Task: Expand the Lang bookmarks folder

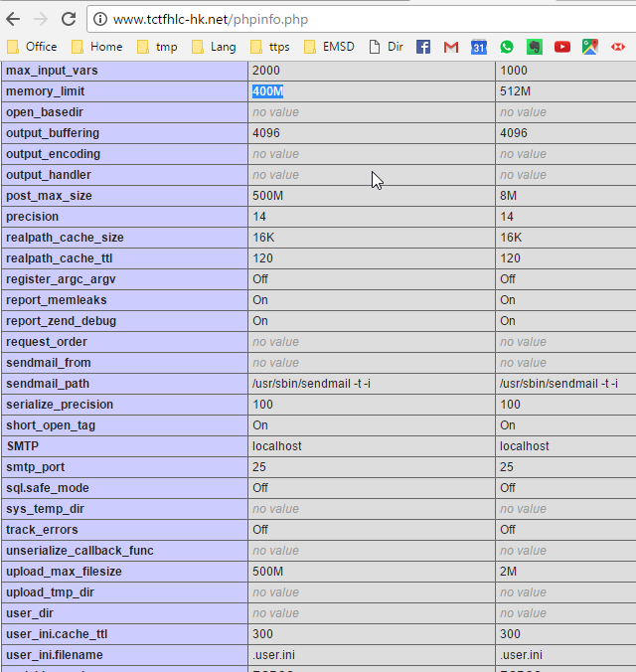Action: (x=213, y=47)
